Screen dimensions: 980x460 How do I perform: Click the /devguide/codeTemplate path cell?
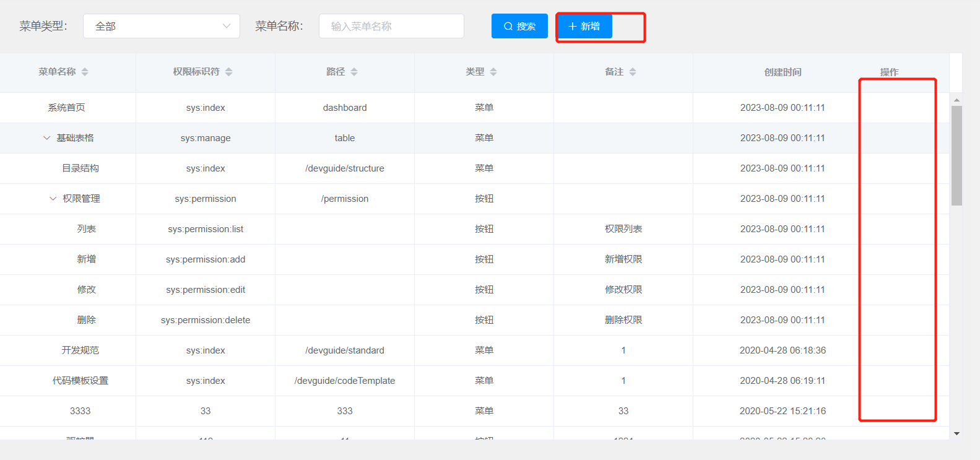click(345, 381)
